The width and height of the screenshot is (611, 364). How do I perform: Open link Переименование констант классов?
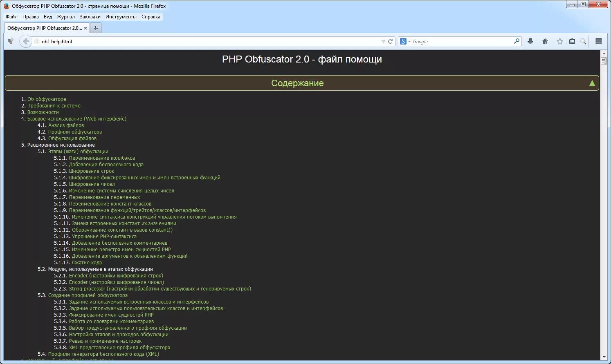[110, 204]
